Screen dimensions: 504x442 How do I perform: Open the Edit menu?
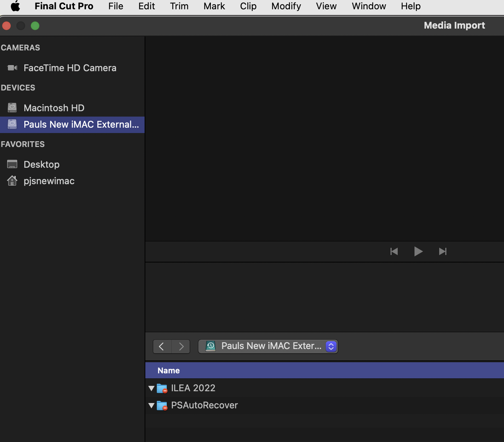[x=147, y=6]
